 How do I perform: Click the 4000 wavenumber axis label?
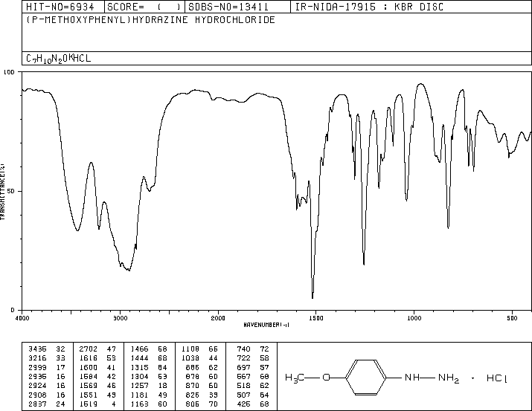pyautogui.click(x=22, y=318)
